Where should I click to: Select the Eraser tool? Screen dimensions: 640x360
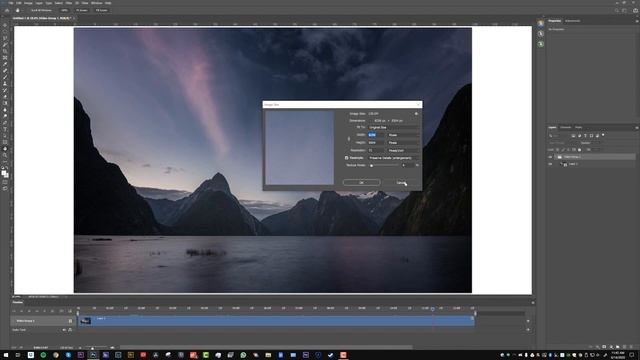[5, 97]
